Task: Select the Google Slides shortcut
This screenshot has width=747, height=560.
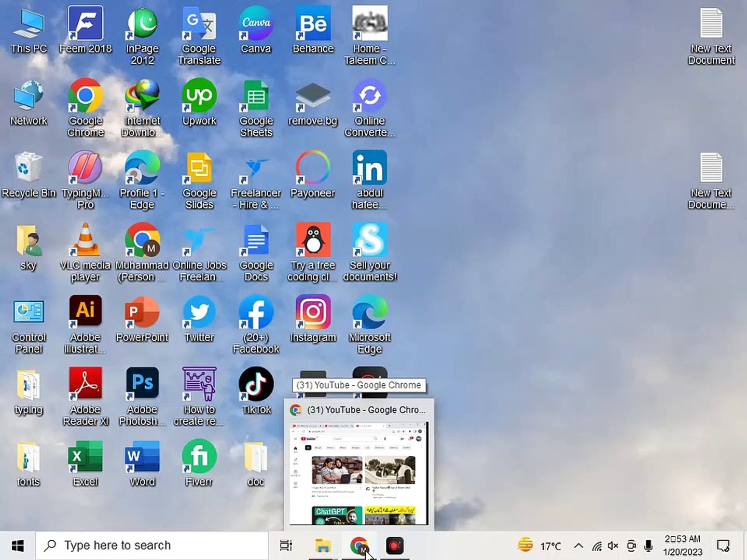Action: 199,180
